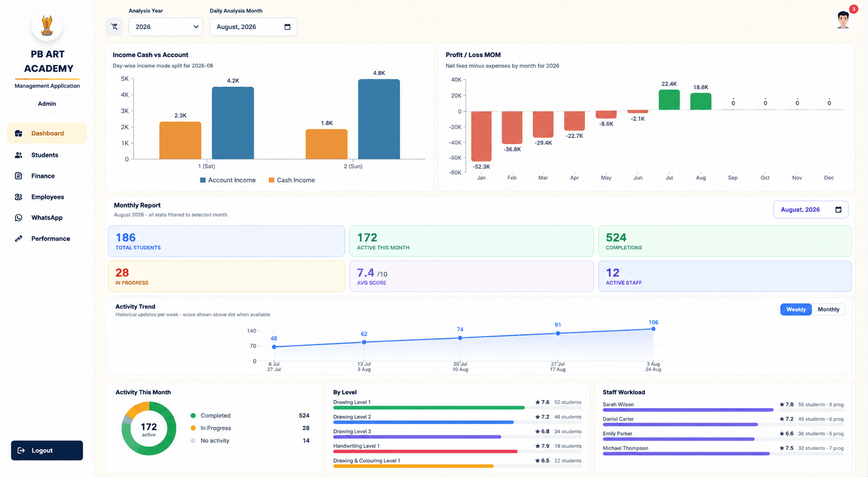This screenshot has width=868, height=477.
Task: Click the Employees sidebar icon
Action: tap(18, 197)
